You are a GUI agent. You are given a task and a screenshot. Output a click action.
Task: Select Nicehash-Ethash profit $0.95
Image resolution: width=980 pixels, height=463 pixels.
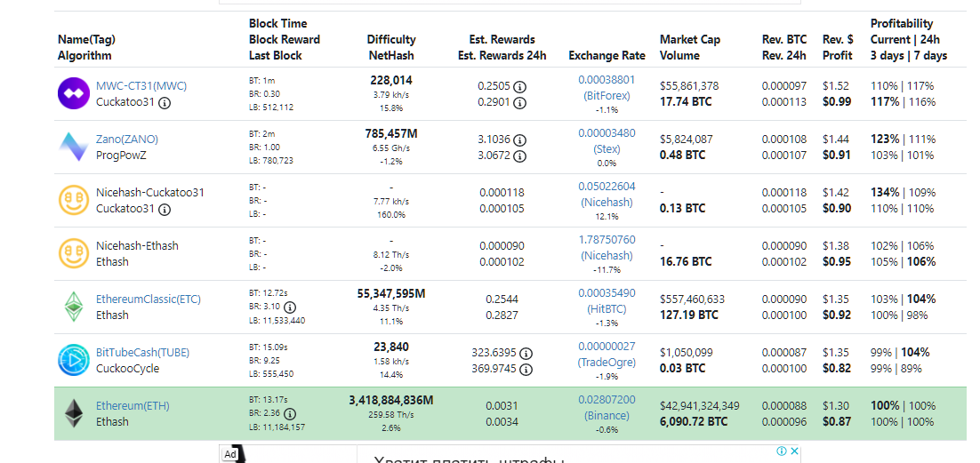point(837,262)
